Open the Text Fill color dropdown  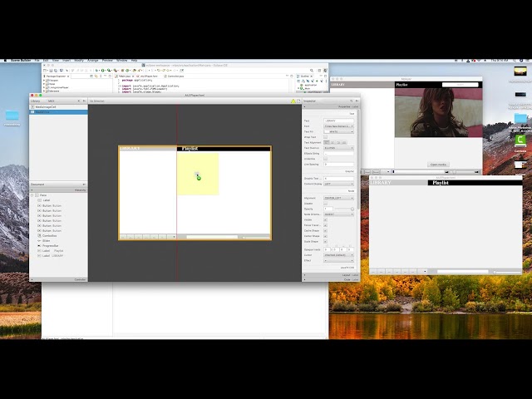[338, 131]
